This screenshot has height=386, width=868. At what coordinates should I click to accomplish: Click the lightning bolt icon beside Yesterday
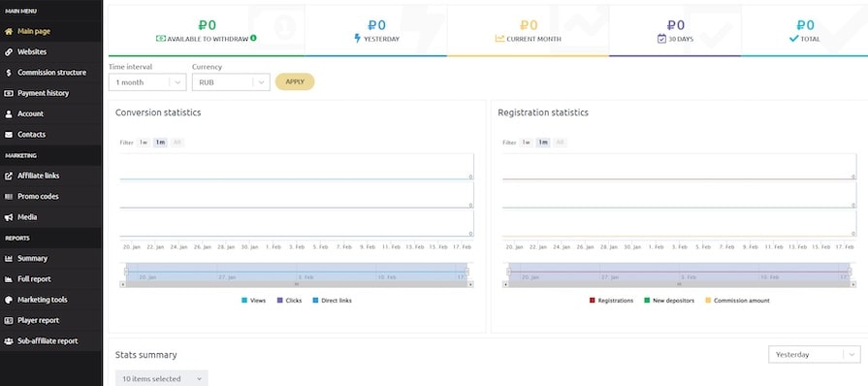tap(357, 38)
